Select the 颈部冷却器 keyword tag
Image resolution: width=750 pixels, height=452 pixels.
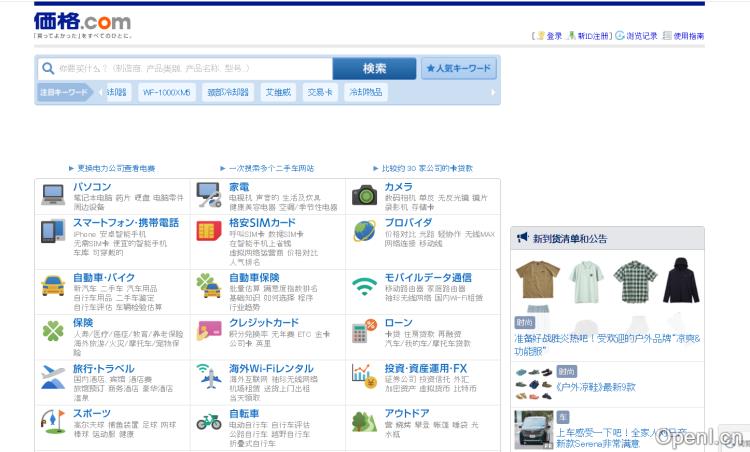click(228, 92)
